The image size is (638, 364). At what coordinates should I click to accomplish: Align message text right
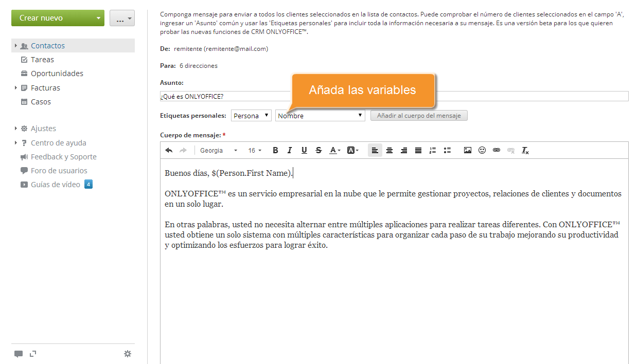coord(404,150)
